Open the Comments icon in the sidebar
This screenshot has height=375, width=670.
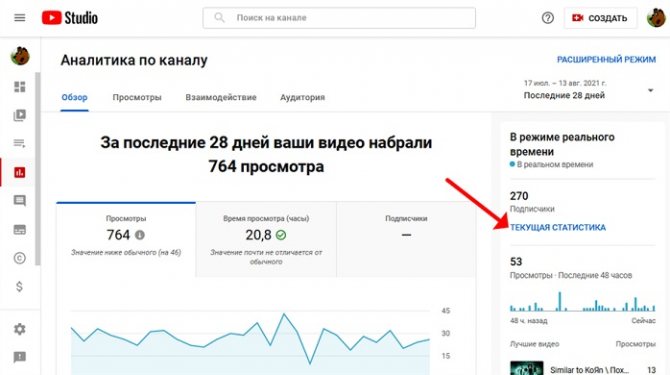(x=20, y=201)
